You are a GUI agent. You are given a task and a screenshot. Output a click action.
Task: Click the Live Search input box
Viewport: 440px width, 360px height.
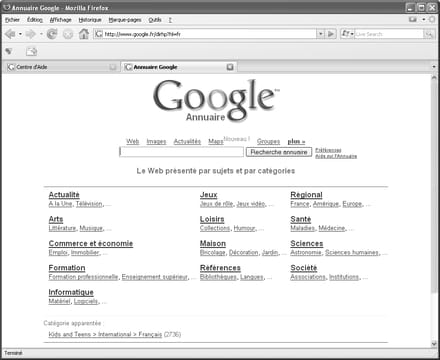(389, 34)
